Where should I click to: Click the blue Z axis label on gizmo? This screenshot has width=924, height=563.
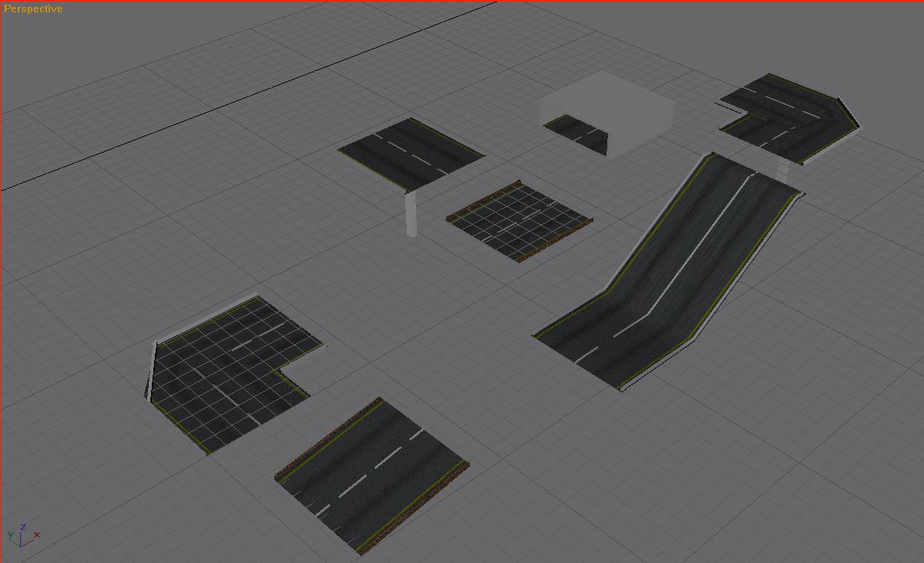tap(24, 527)
